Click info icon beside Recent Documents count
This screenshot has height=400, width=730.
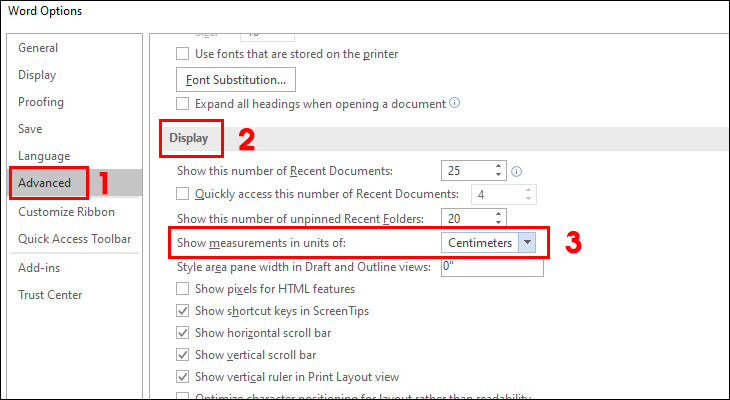pos(516,172)
